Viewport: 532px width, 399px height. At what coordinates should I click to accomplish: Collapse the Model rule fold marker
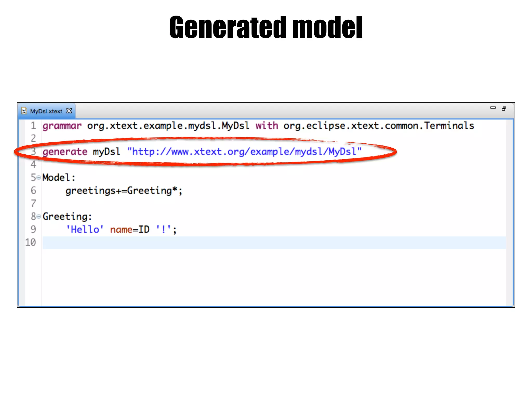click(x=39, y=177)
